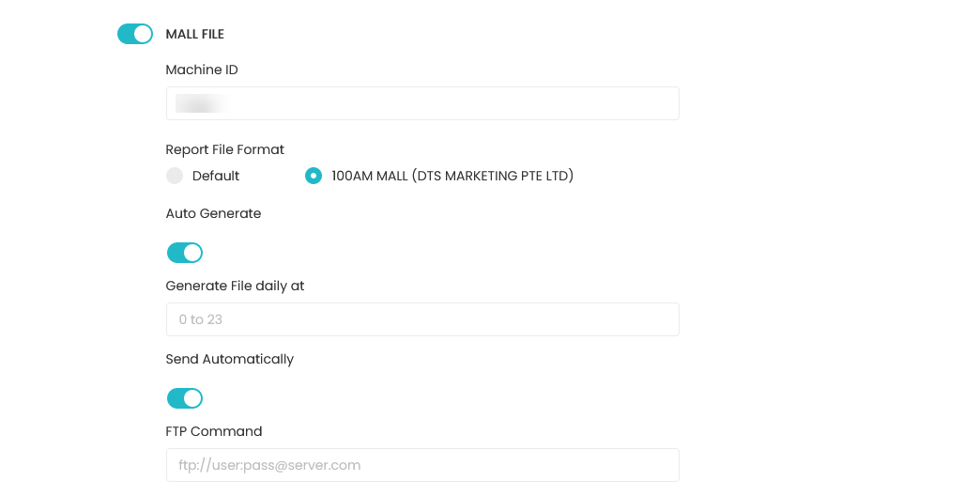Screen dimensions: 980x496
Task: Click the '100AM MALL (DTS MARKETING PTE LTD)' text
Action: (452, 176)
